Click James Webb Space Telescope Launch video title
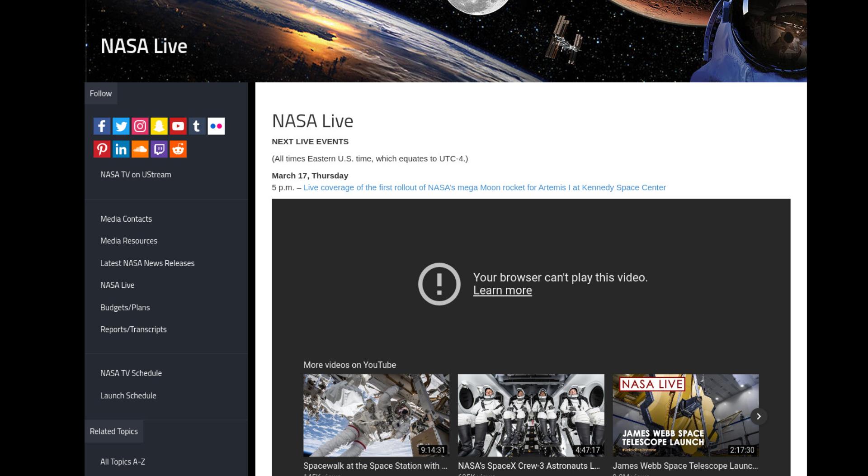 tap(685, 466)
